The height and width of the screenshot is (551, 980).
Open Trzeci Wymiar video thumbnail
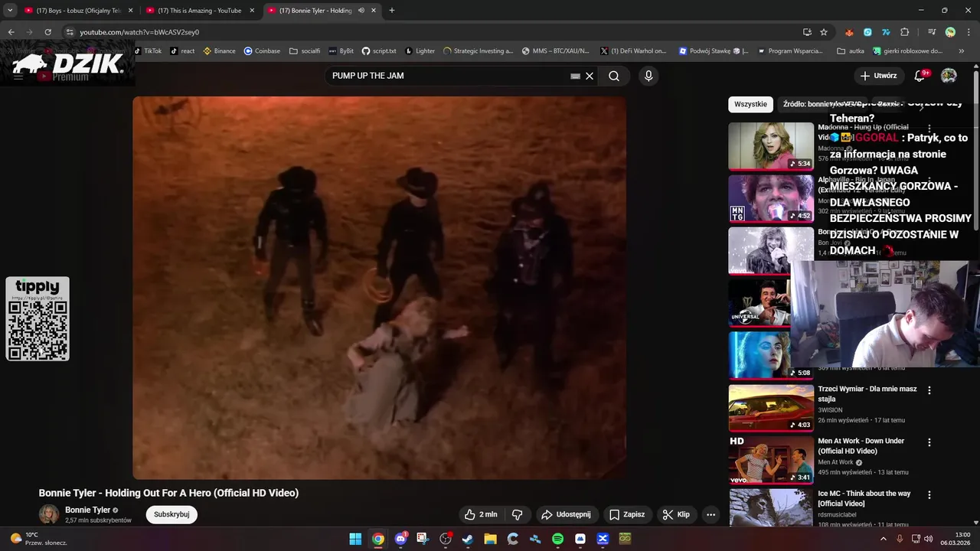tap(771, 408)
